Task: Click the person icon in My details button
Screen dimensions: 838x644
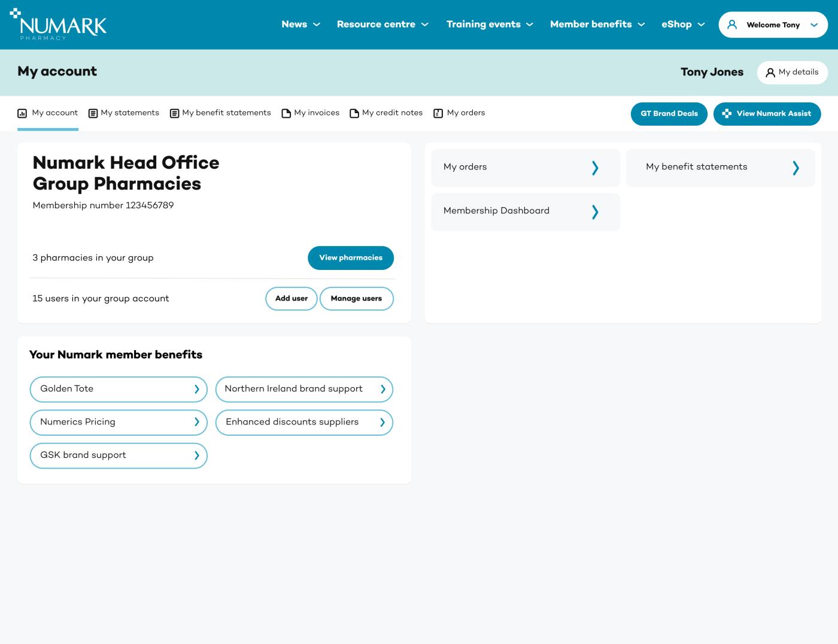Action: (x=770, y=72)
